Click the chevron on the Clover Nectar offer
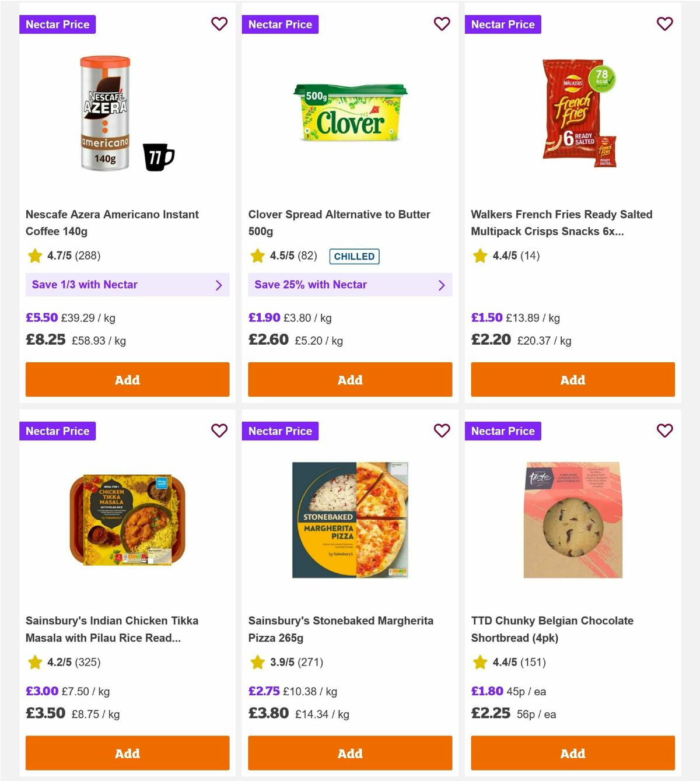 point(442,285)
